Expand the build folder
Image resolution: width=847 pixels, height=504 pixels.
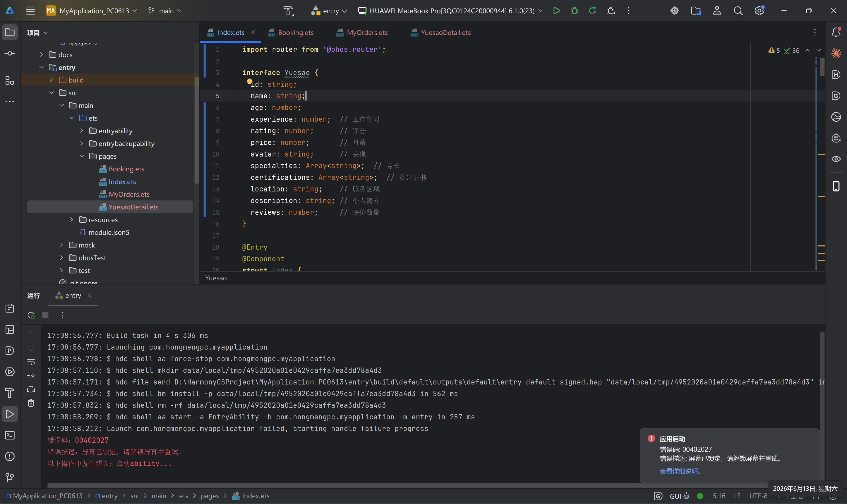[x=52, y=80]
